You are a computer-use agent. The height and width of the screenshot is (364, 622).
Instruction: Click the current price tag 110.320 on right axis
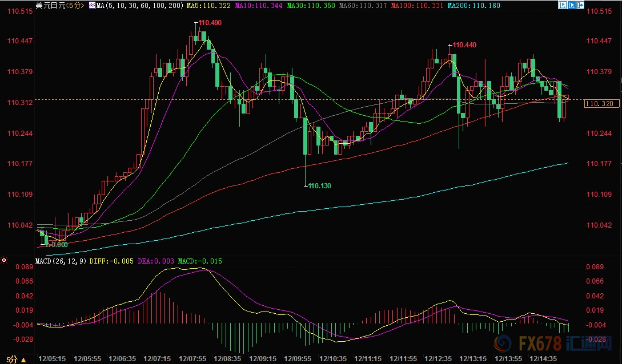click(x=600, y=104)
